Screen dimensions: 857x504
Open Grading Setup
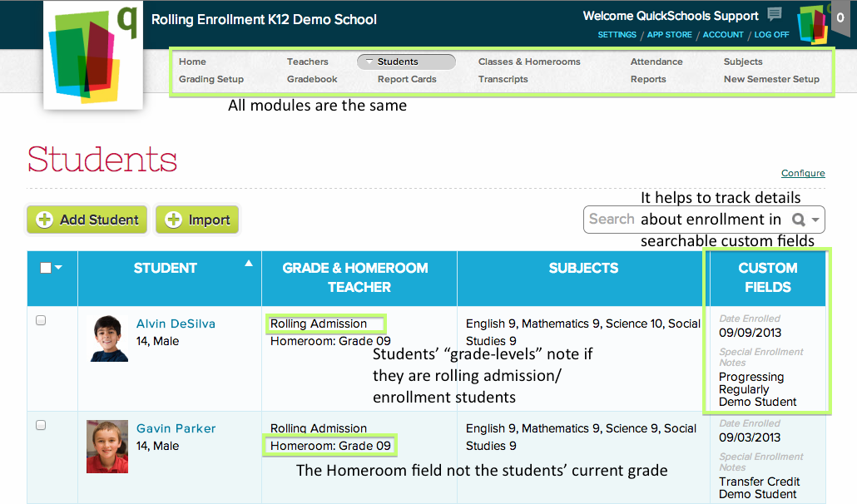(x=211, y=79)
